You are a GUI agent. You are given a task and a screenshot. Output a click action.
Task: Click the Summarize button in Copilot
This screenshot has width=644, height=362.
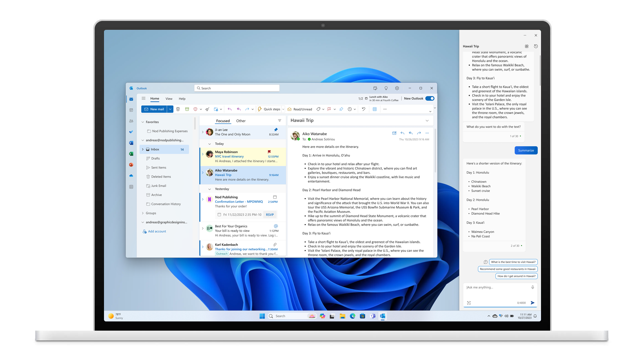point(526,150)
